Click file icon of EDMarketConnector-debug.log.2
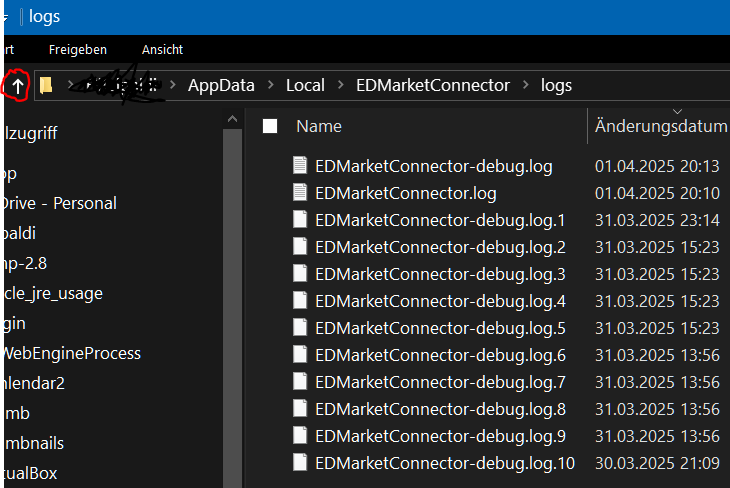This screenshot has height=488, width=730. (300, 246)
